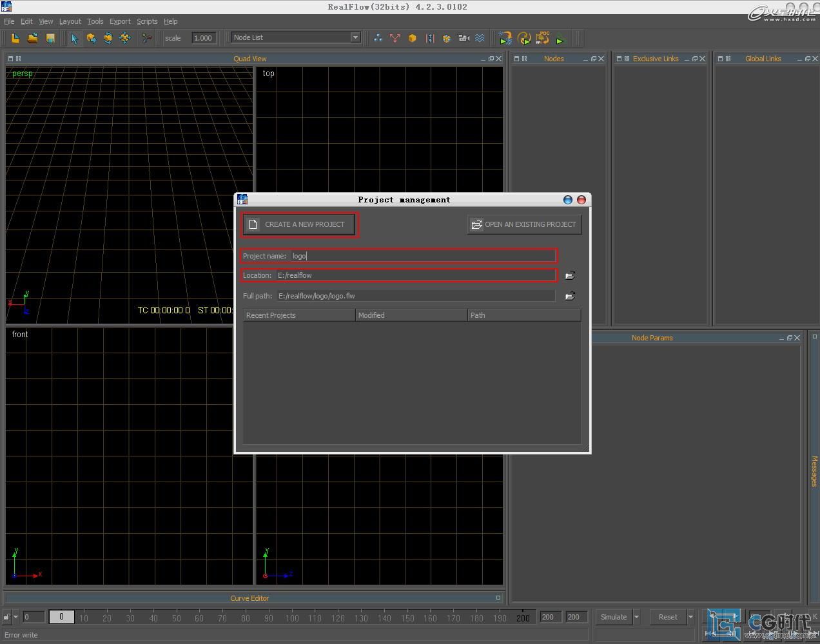
Task: Click the scissors tool in toolbar
Action: pyautogui.click(x=147, y=38)
